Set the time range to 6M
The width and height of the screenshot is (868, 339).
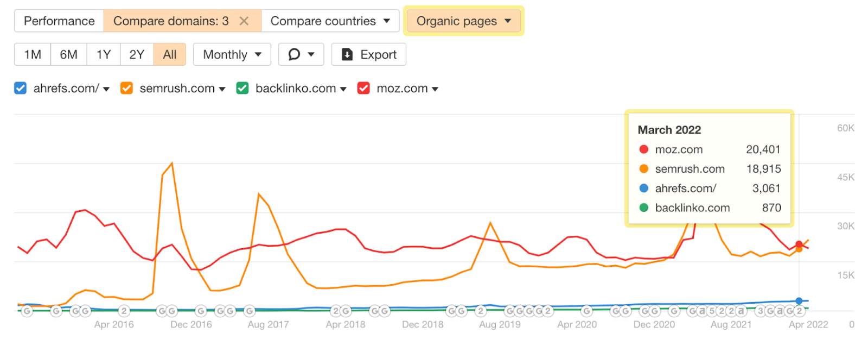[x=69, y=54]
